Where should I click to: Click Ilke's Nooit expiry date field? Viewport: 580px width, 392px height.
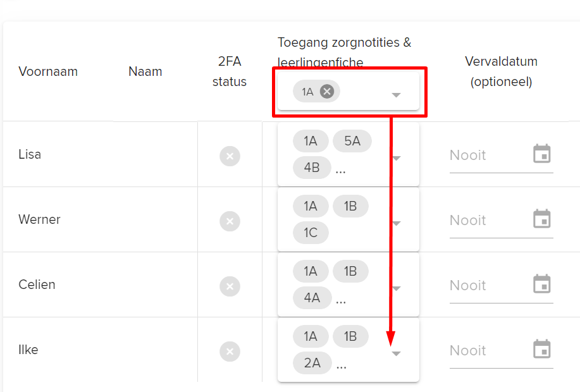pyautogui.click(x=501, y=350)
